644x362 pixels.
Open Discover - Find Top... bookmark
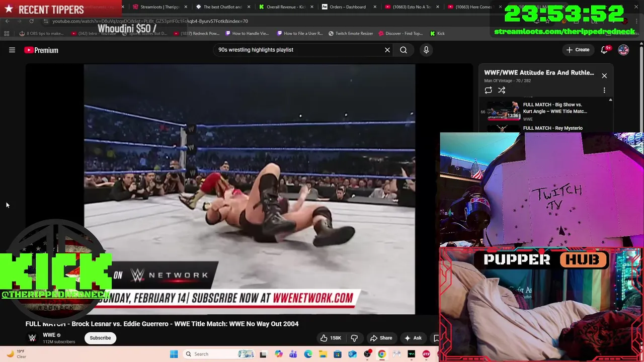(x=400, y=34)
